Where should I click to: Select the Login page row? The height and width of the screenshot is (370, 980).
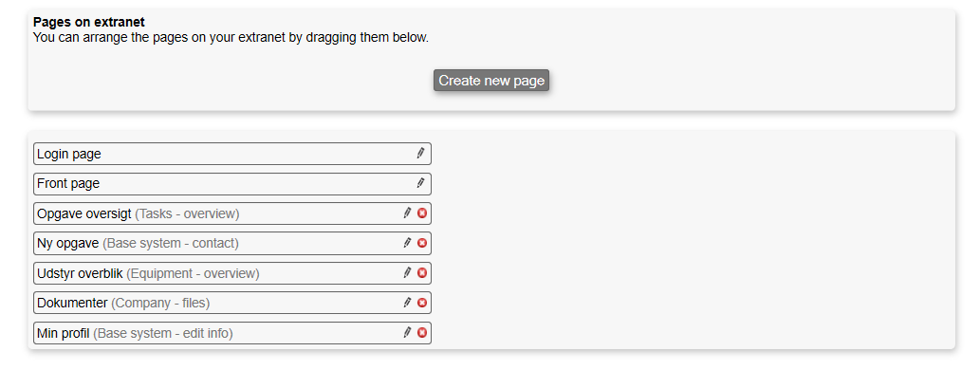[231, 154]
